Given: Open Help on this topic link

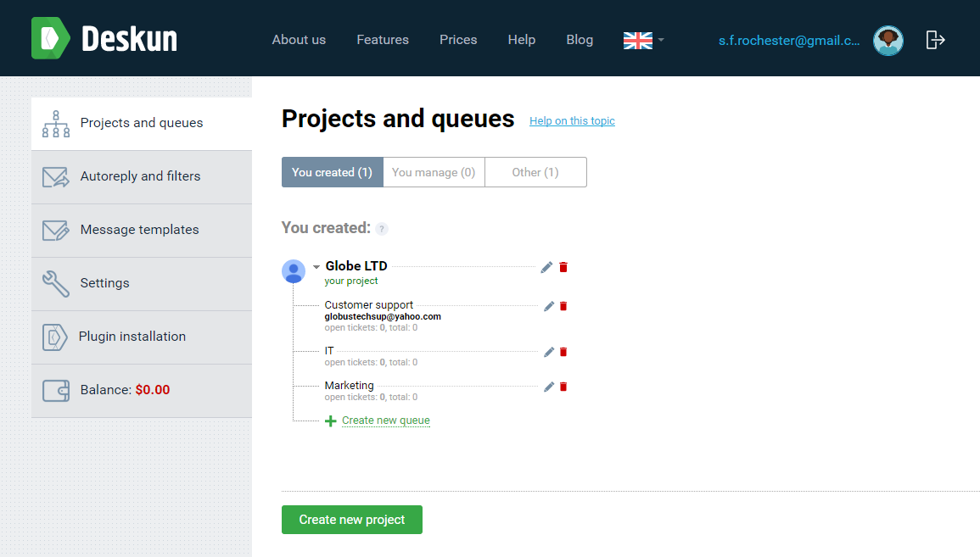Looking at the screenshot, I should pyautogui.click(x=572, y=121).
